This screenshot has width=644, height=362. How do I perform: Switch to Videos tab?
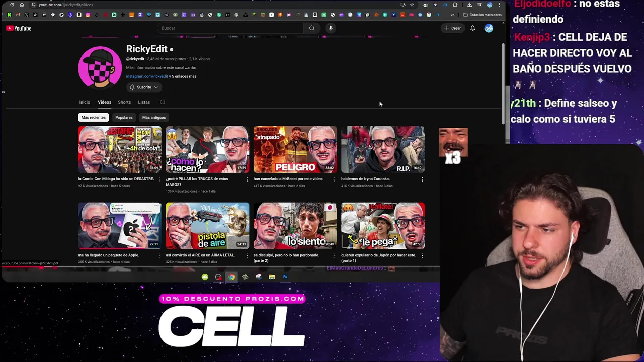click(104, 102)
